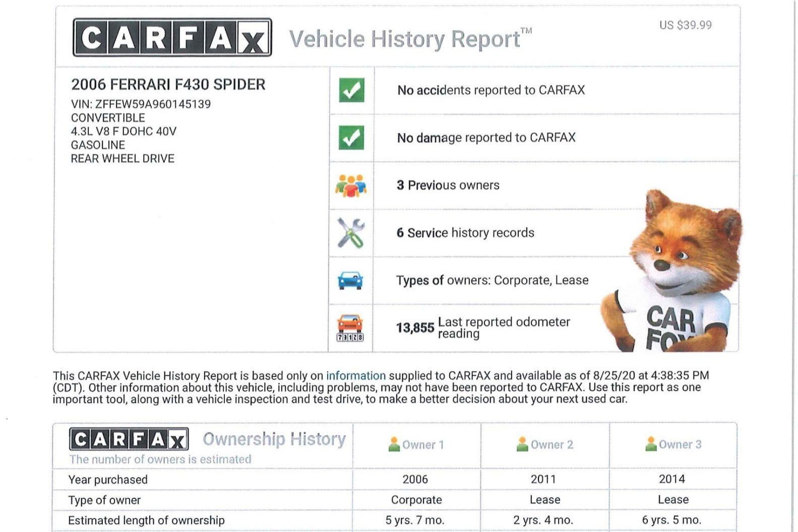
Task: Click the wrench and screwdriver service icon
Action: tap(351, 233)
